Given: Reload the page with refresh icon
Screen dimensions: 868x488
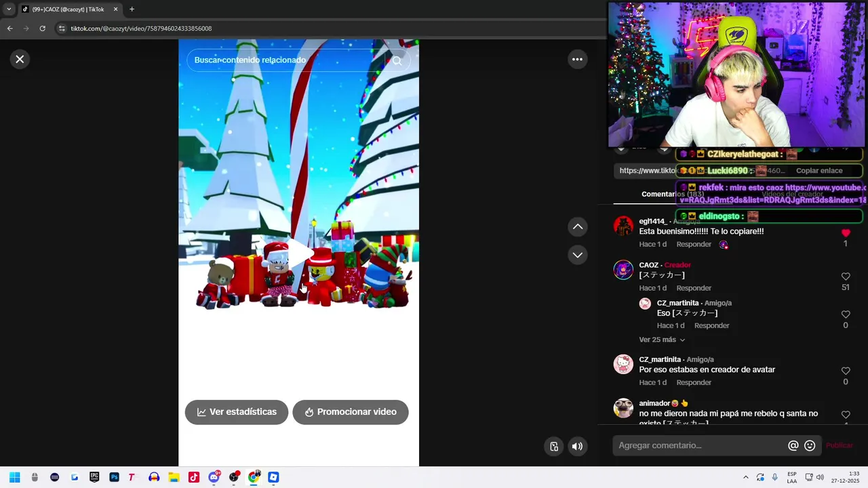Looking at the screenshot, I should 42,28.
